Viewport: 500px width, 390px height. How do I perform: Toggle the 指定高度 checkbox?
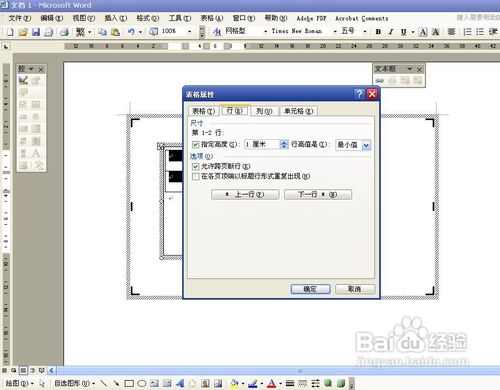(196, 144)
